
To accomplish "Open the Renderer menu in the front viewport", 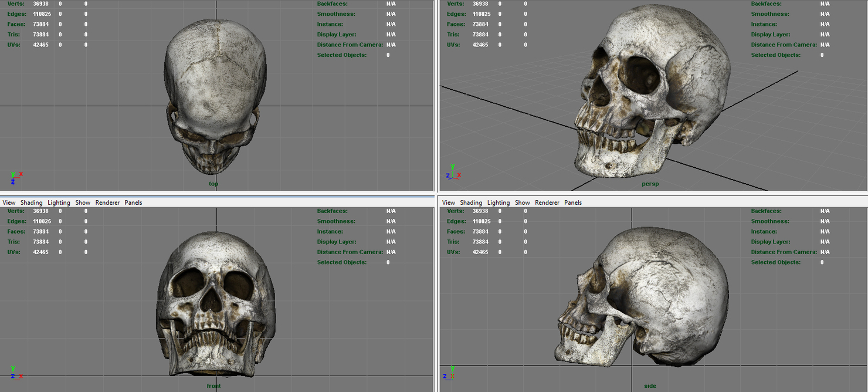I will click(x=107, y=202).
